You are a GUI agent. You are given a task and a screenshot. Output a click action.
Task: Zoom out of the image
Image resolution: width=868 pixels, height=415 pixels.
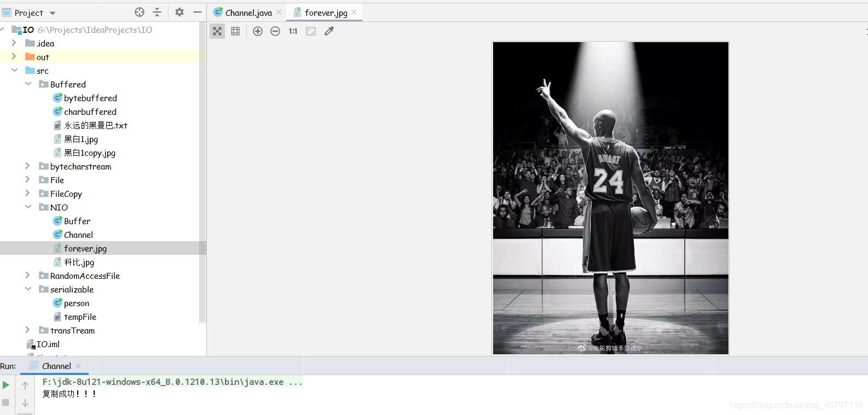point(275,31)
